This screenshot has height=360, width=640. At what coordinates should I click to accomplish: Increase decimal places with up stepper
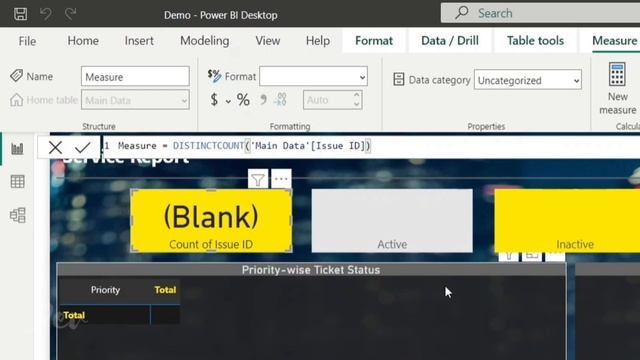click(356, 95)
